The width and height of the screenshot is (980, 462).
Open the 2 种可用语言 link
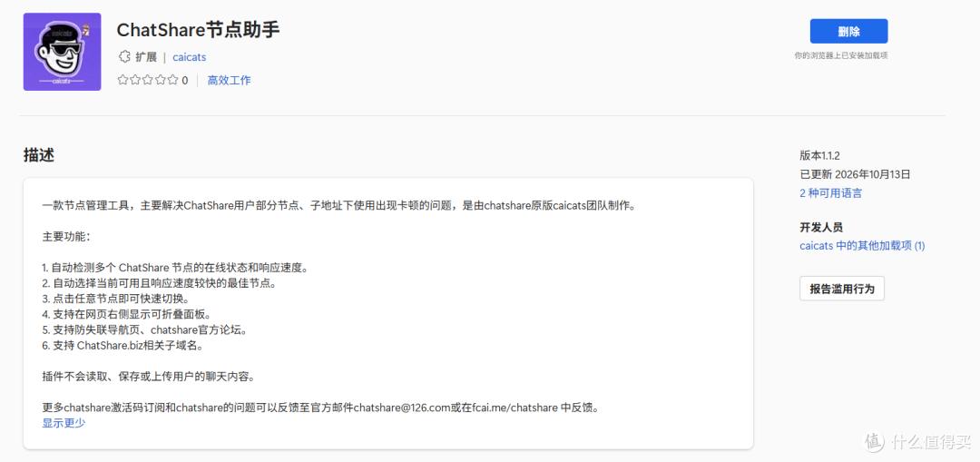coord(830,193)
